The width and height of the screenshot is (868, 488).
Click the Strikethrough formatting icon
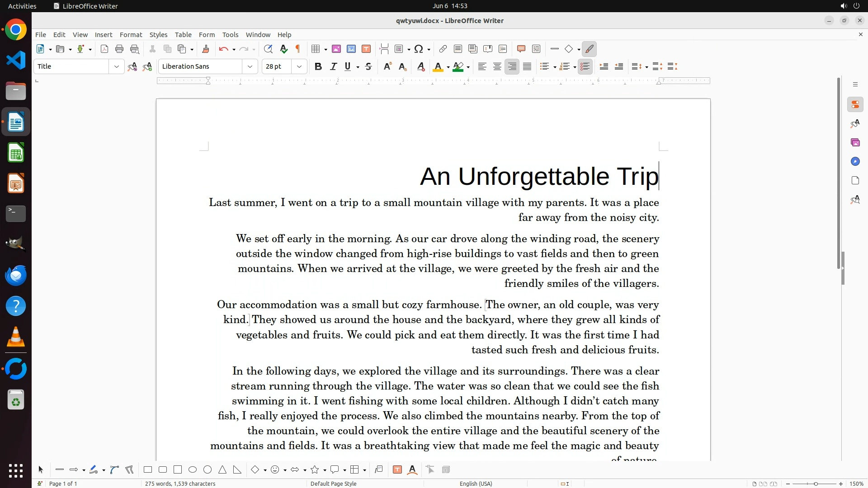pyautogui.click(x=368, y=66)
